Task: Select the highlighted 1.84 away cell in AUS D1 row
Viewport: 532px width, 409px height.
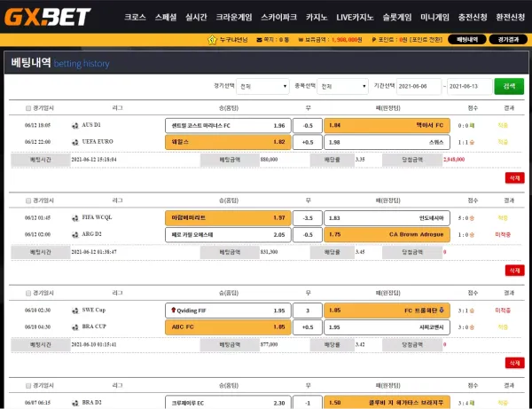Action: [x=387, y=126]
